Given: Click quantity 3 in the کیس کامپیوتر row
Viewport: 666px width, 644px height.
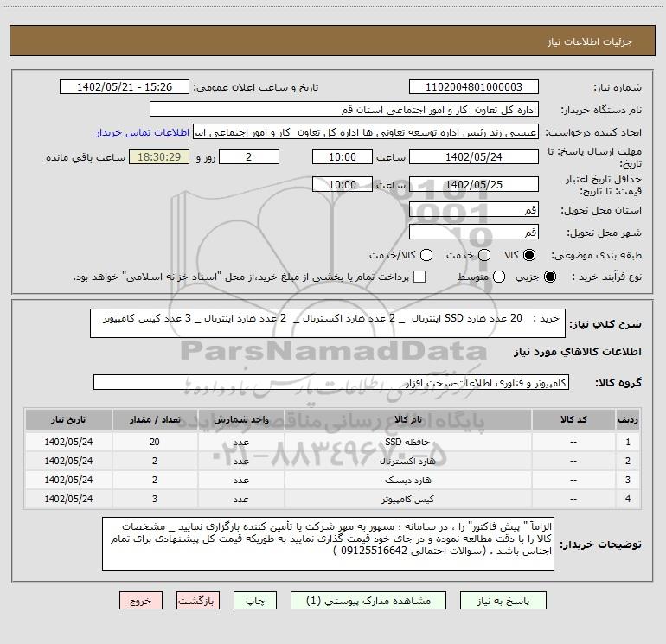Looking at the screenshot, I should click(155, 500).
